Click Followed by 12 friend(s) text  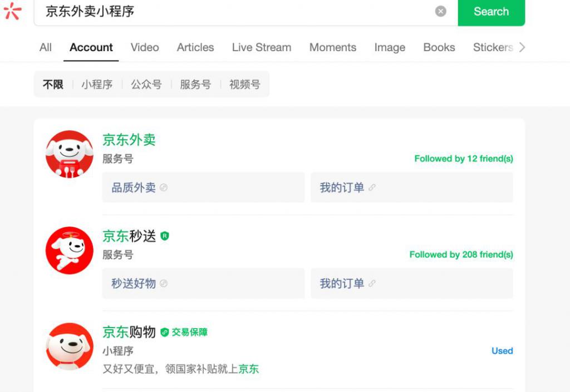464,158
